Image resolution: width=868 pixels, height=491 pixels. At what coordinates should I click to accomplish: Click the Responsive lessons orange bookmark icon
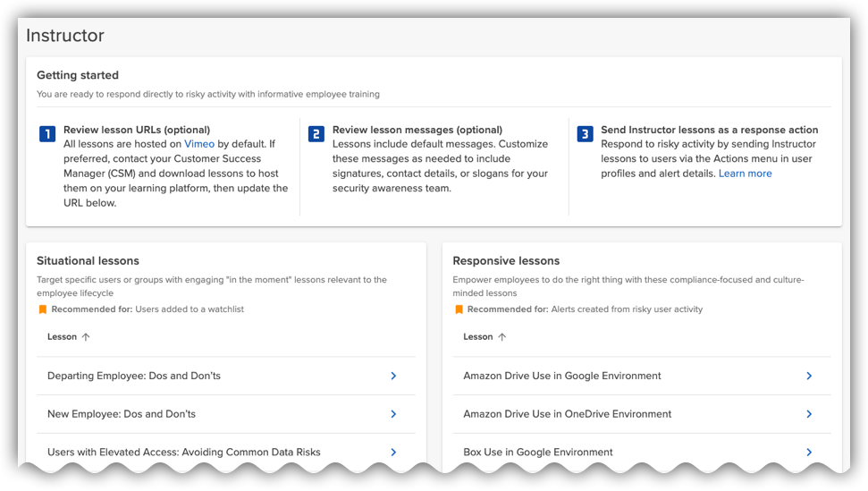(x=459, y=309)
